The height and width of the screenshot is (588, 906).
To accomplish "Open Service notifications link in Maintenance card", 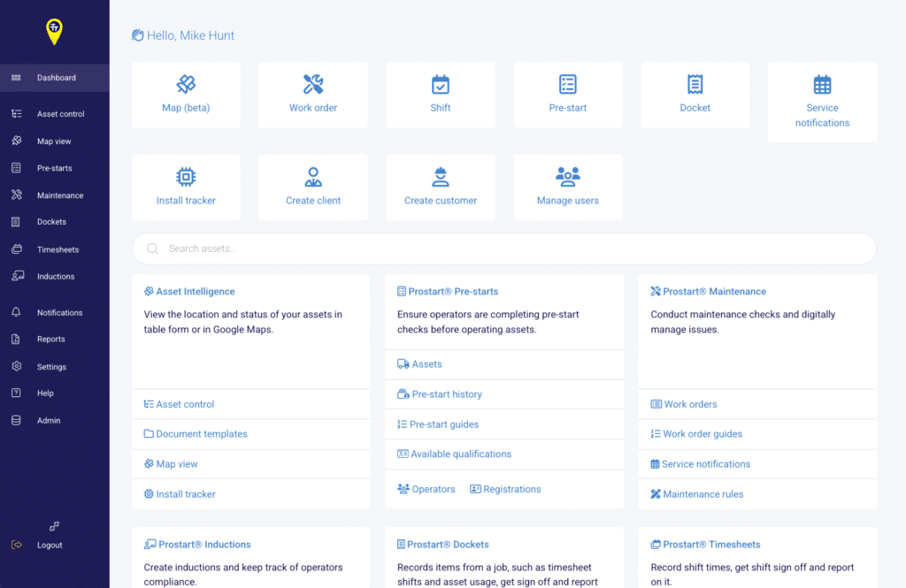I will pyautogui.click(x=701, y=464).
